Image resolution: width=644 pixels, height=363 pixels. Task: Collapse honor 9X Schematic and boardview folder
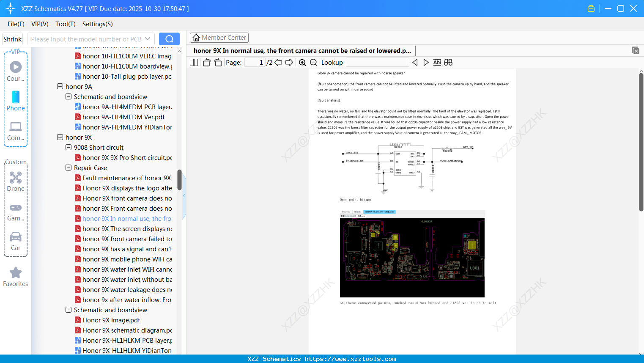pyautogui.click(x=69, y=310)
